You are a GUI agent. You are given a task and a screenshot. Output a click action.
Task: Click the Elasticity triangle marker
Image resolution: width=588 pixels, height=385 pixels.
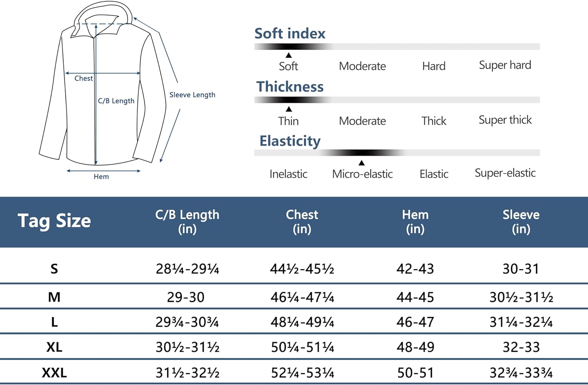coord(362,163)
